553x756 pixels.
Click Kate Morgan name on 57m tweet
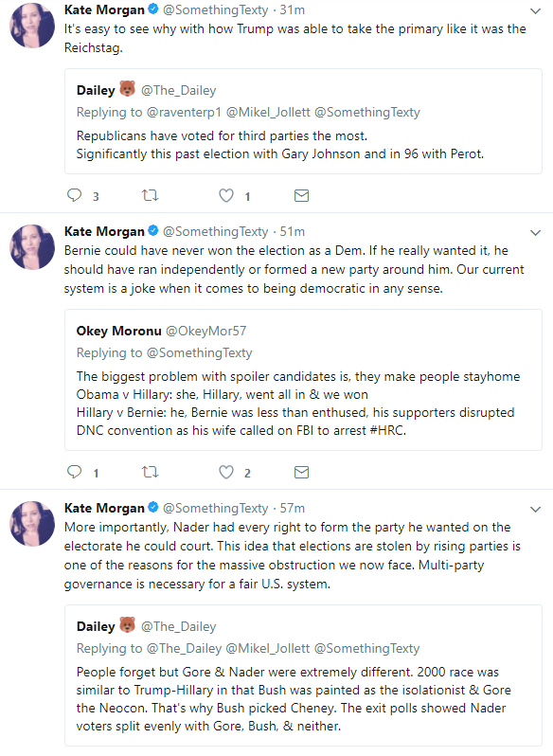point(104,508)
